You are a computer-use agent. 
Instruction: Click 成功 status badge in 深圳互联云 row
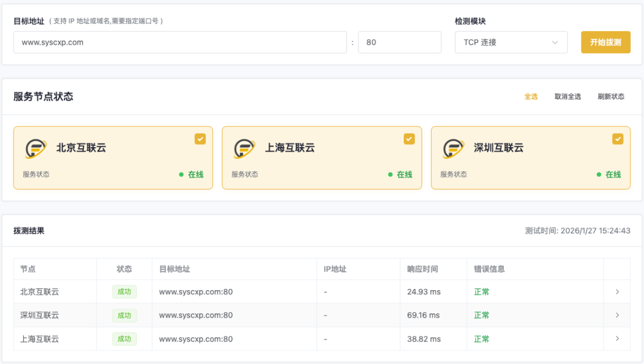point(124,315)
